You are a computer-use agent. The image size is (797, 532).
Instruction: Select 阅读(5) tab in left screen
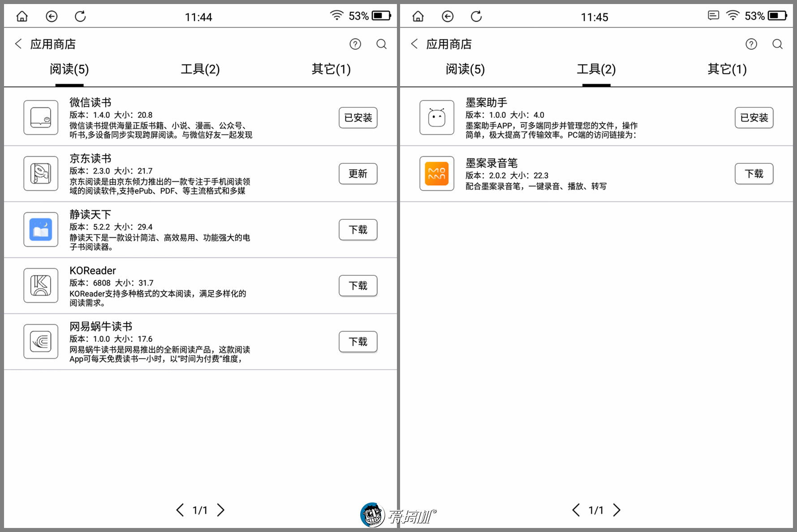coord(69,69)
